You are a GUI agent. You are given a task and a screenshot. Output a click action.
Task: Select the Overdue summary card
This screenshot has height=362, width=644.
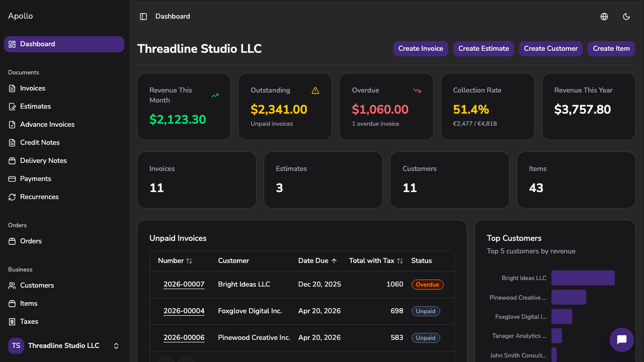(x=386, y=107)
